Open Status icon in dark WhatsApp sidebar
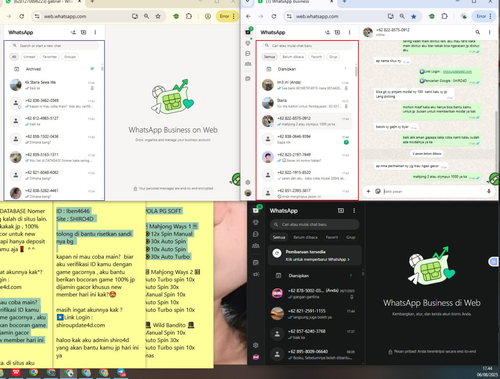Image resolution: width=500 pixels, height=379 pixels. point(256,222)
